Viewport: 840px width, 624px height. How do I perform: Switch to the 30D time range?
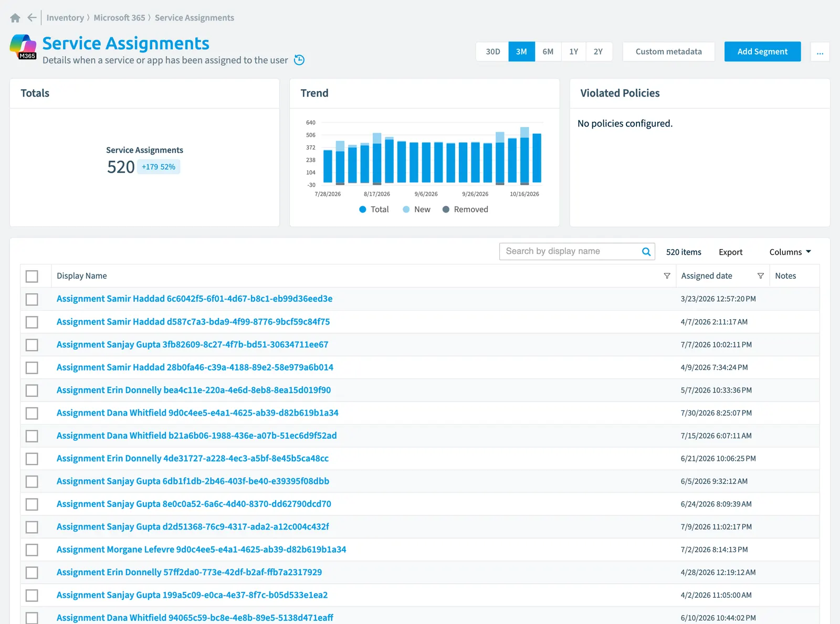(x=492, y=52)
